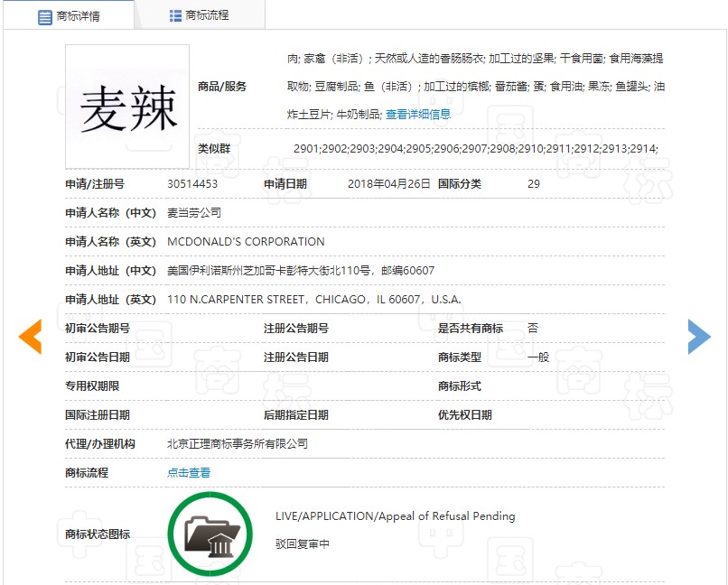
Task: Open the 点击查看 trademark process link
Action: click(189, 473)
